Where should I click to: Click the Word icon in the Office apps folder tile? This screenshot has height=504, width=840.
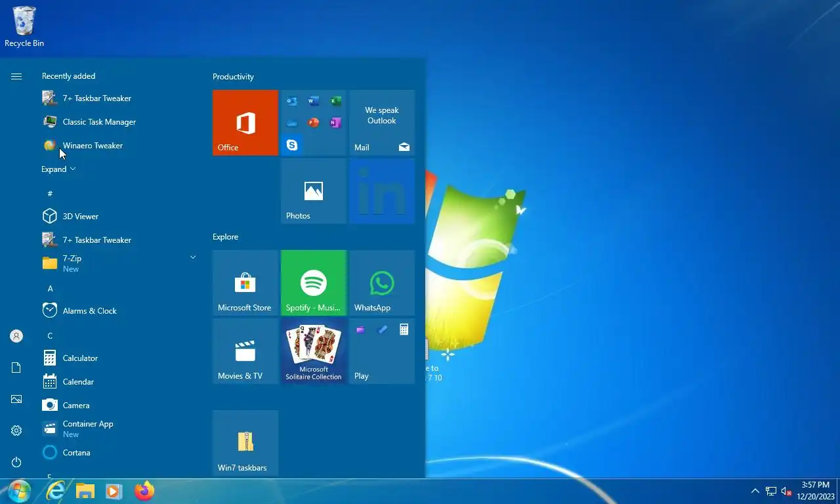coord(314,101)
